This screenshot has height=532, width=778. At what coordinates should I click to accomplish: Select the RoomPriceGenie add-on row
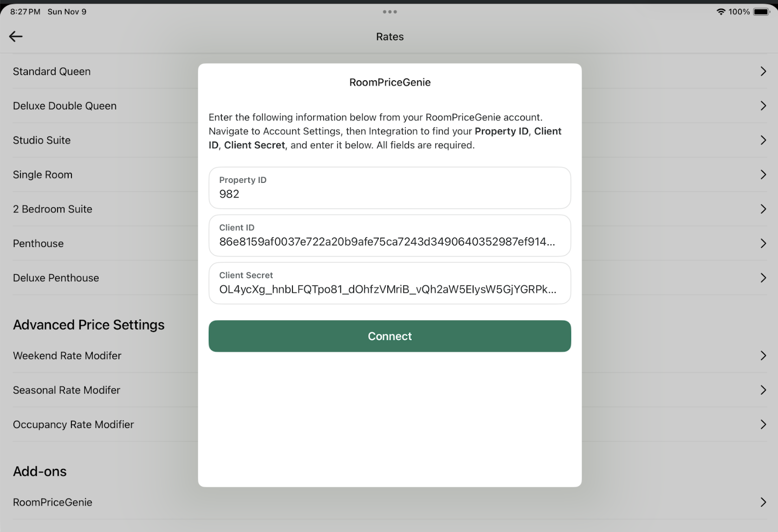click(x=53, y=502)
